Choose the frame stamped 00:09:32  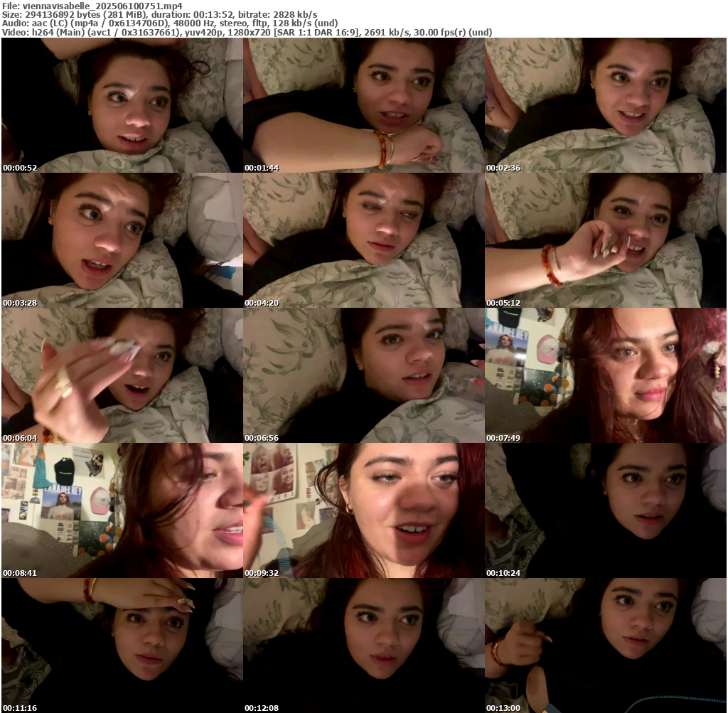(x=364, y=510)
